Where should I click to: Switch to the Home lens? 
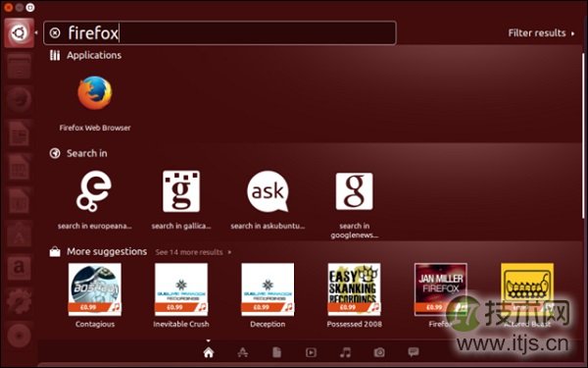pos(209,352)
